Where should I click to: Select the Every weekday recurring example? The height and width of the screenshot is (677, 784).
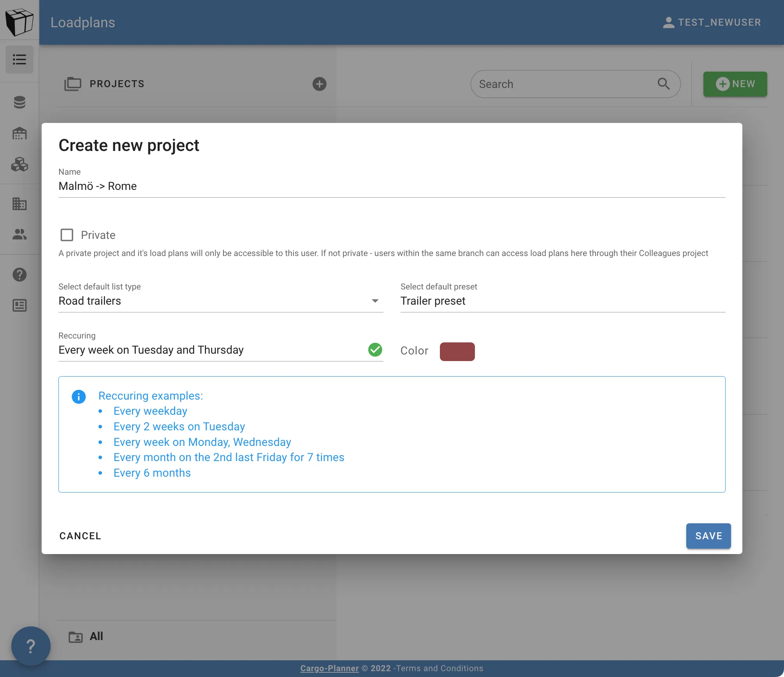point(150,411)
